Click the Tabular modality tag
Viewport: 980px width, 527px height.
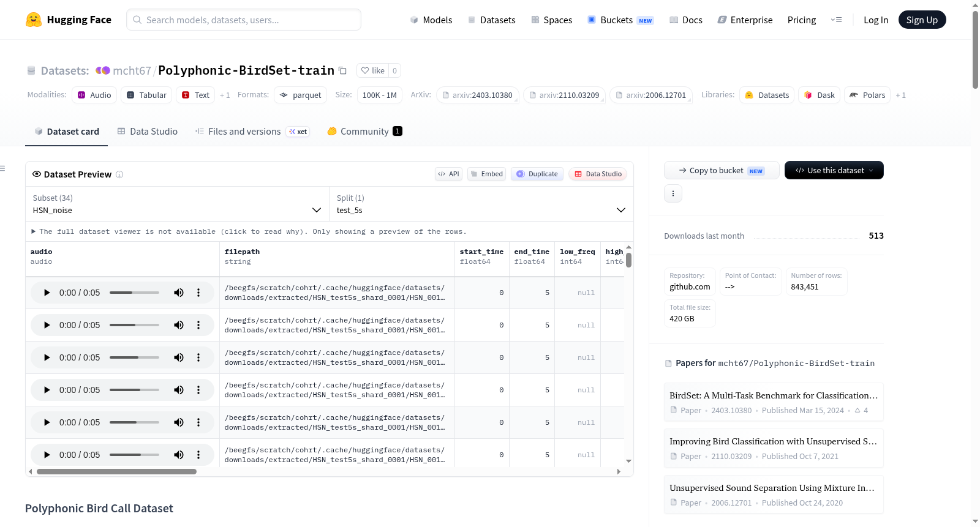(x=146, y=95)
